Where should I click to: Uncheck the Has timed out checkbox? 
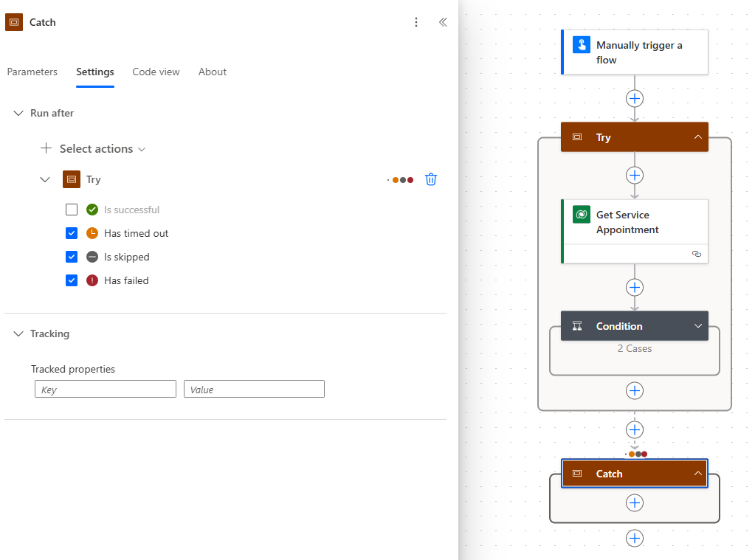pyautogui.click(x=72, y=233)
